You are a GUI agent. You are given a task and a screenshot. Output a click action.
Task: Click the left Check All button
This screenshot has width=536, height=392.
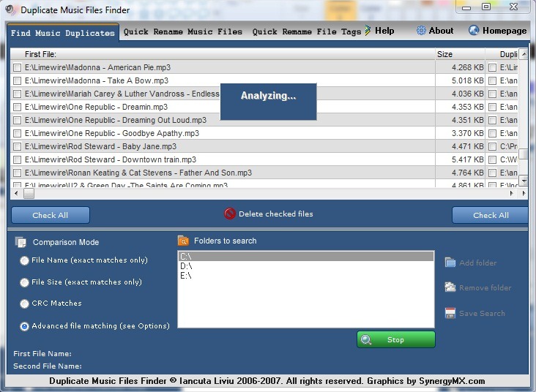[x=50, y=215]
